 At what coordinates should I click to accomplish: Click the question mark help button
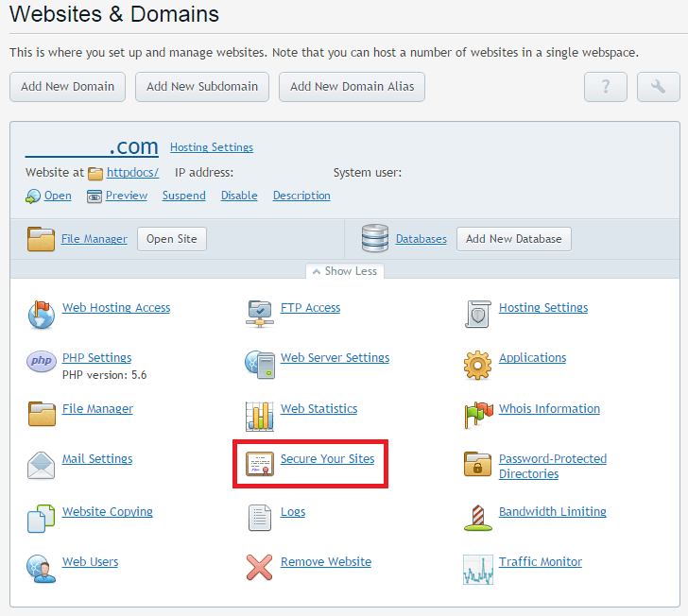click(606, 87)
